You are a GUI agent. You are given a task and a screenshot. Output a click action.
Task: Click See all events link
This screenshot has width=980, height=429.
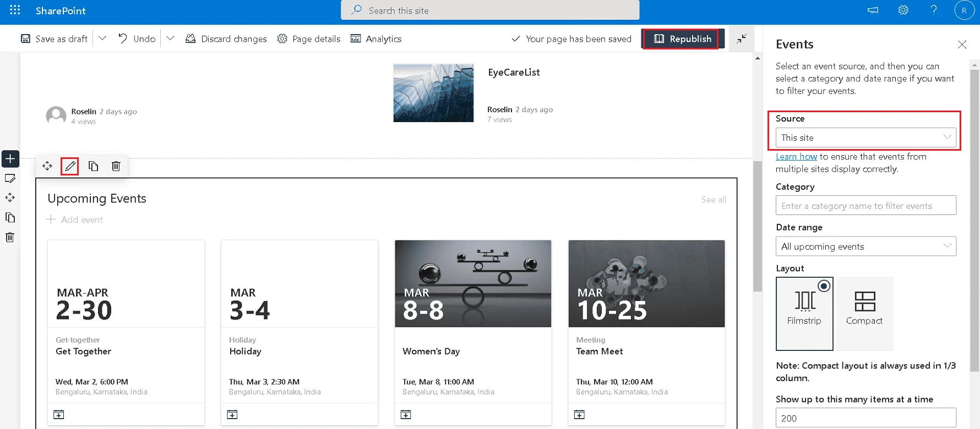714,200
